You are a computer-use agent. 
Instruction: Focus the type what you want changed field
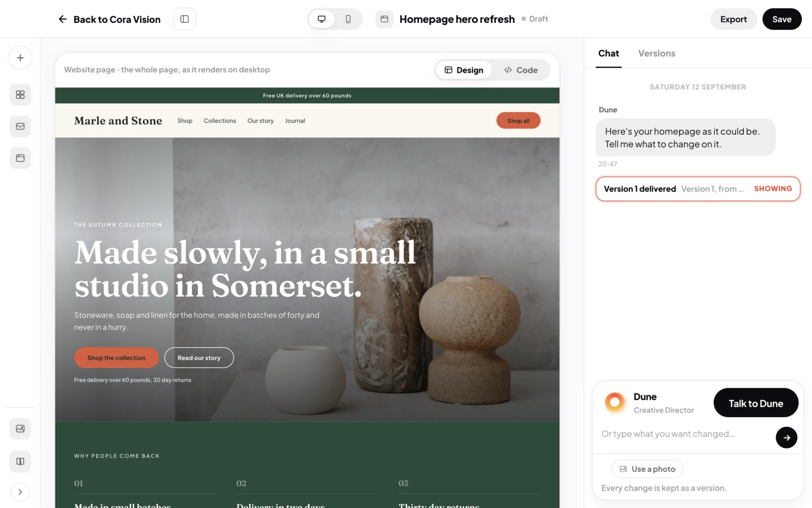[x=685, y=434]
